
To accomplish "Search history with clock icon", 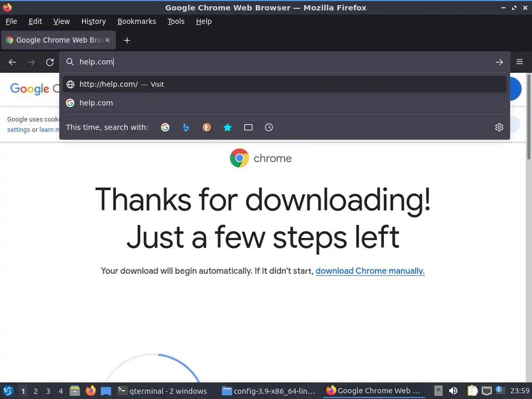I will 269,127.
